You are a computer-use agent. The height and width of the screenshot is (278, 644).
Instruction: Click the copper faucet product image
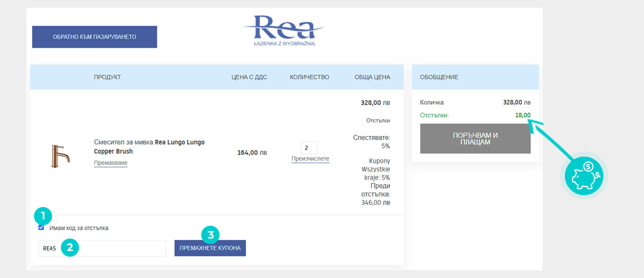[60, 156]
